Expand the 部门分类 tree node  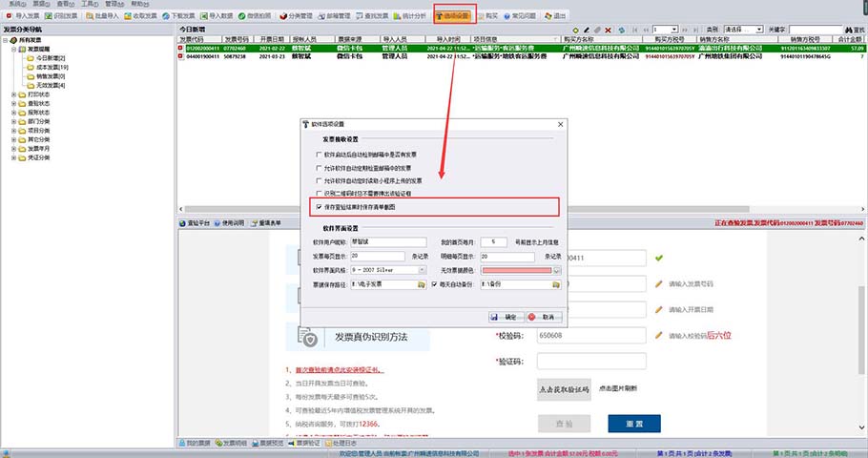(x=13, y=121)
